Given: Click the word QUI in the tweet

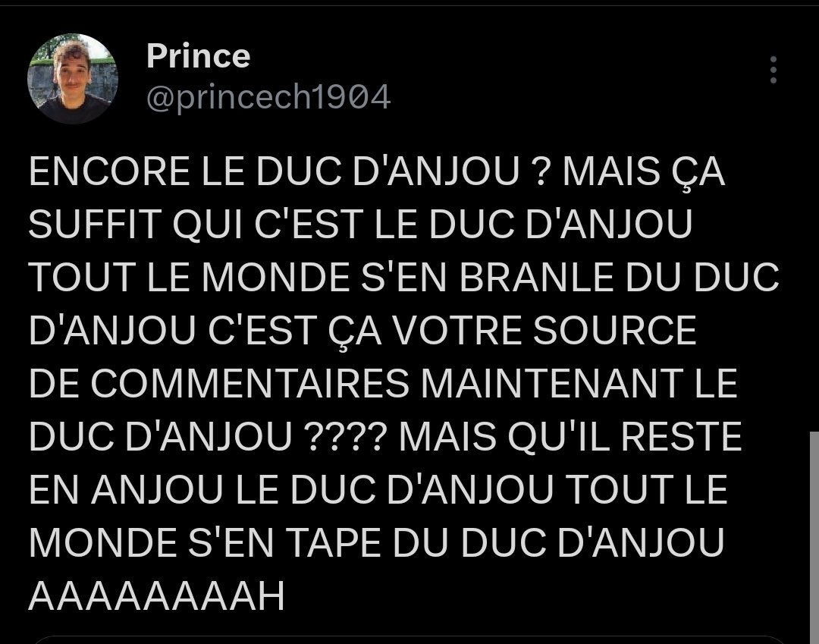Looking at the screenshot, I should [x=207, y=224].
